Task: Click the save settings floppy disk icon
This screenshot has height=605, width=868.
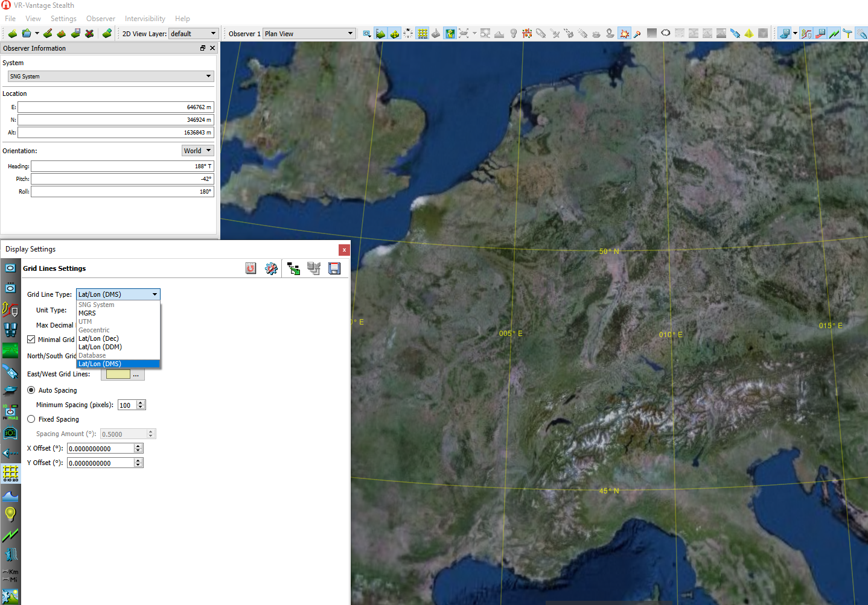Action: [334, 268]
